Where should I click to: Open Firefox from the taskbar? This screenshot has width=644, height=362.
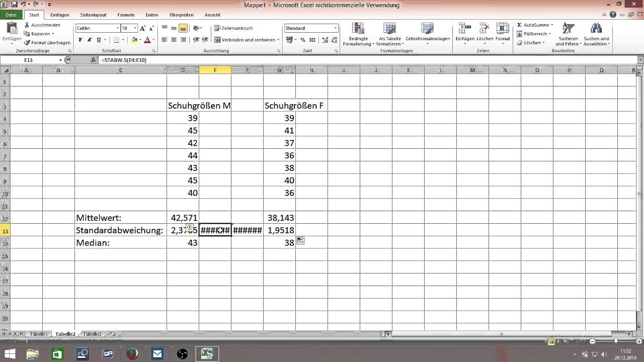pyautogui.click(x=132, y=354)
